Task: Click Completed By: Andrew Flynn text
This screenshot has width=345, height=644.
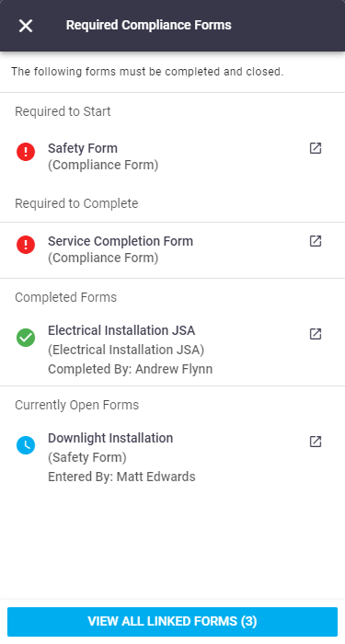Action: point(131,369)
